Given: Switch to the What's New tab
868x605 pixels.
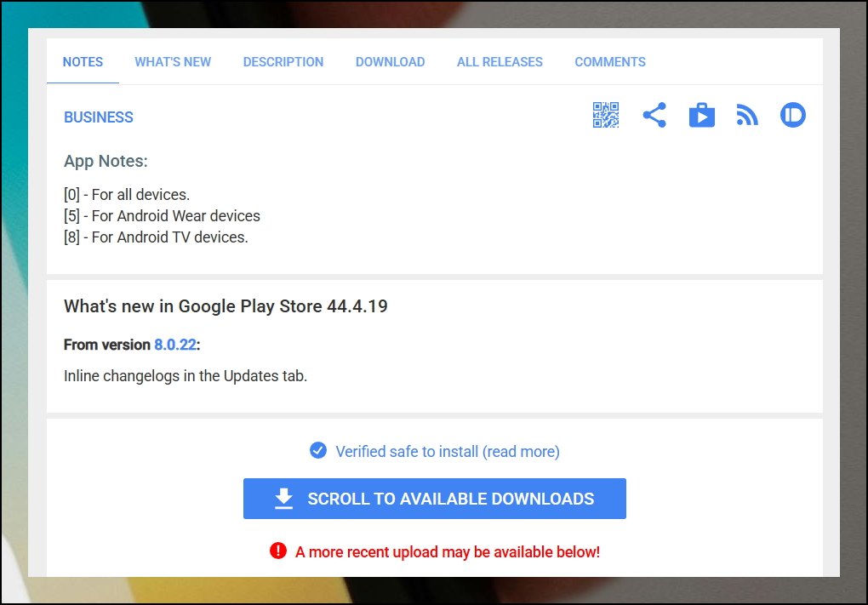Looking at the screenshot, I should point(173,62).
